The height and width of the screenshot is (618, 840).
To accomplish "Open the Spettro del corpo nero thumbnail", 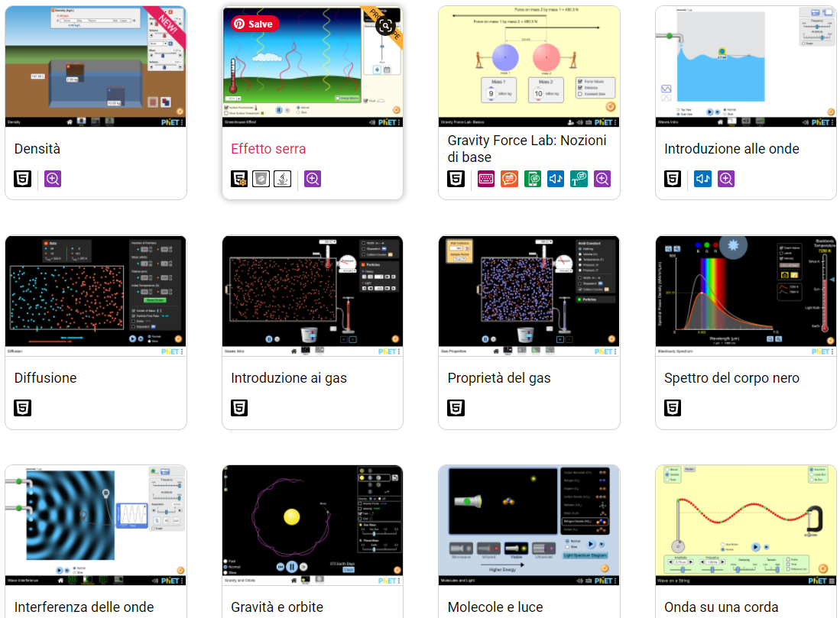I will [745, 296].
